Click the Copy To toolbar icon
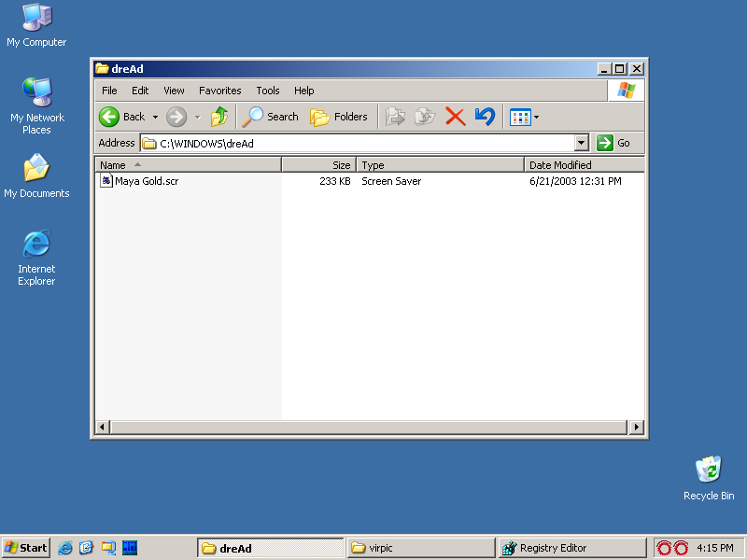Viewport: 747px width, 560px height. coord(425,117)
